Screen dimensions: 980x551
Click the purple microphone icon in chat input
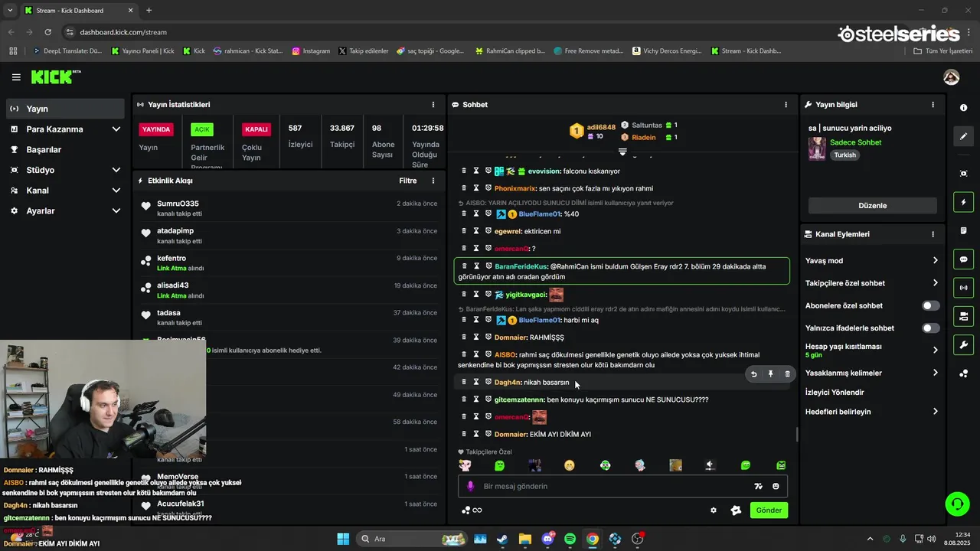(470, 486)
